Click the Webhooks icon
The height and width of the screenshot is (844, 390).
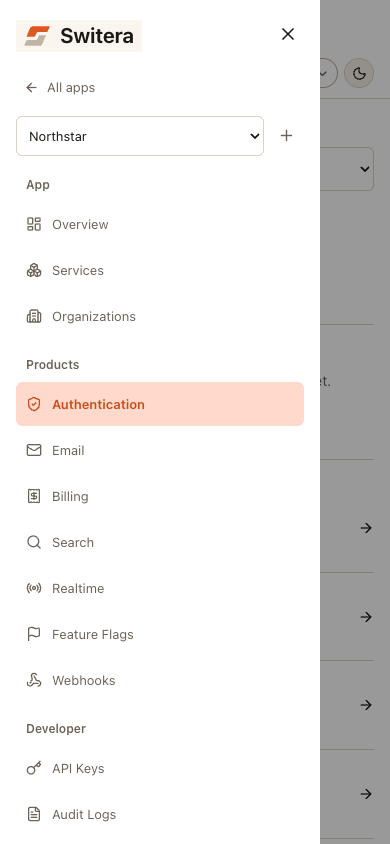pos(34,680)
